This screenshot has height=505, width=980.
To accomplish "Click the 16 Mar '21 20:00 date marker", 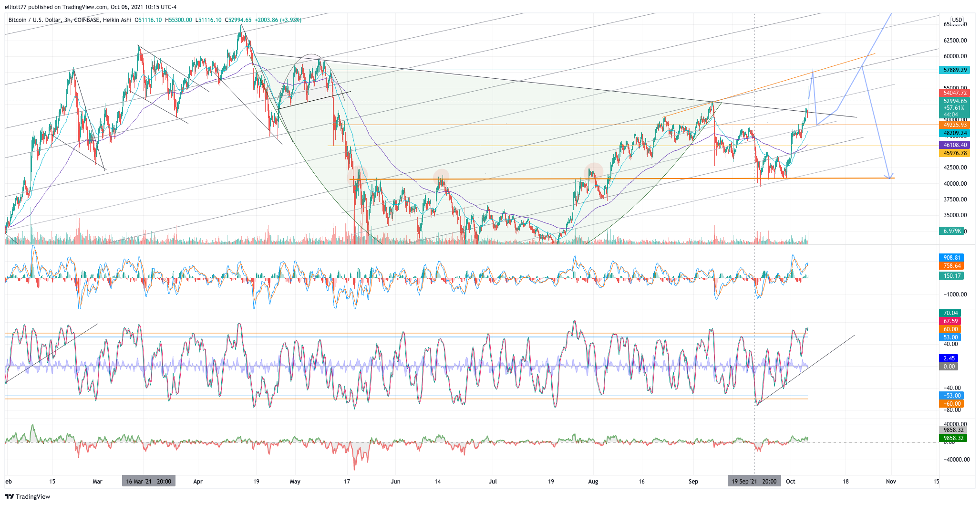I will click(149, 481).
